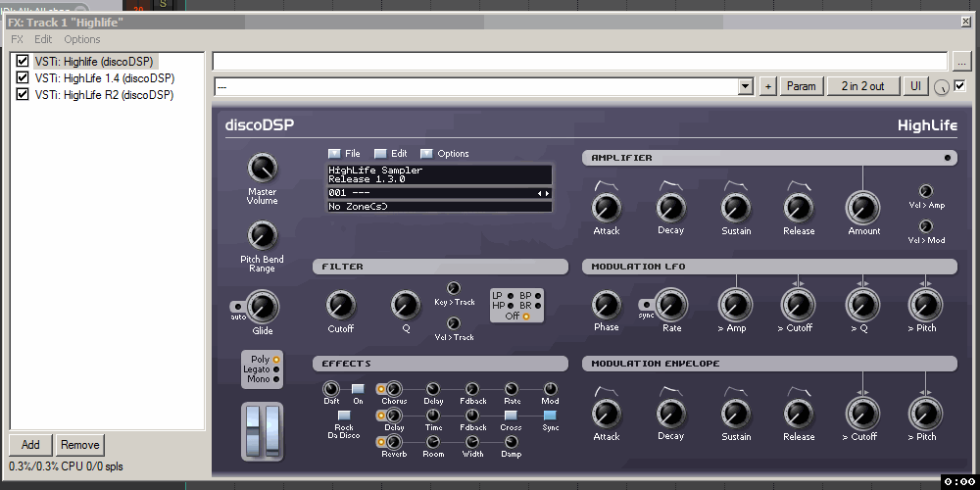Click the LFO > Q knob
This screenshot has width=980, height=490.
pos(863,306)
